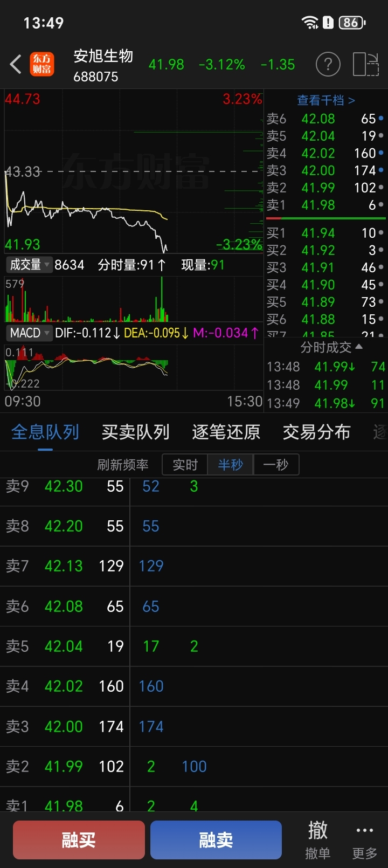This screenshot has height=868, width=388.
Task: Switch to 全息队列 tab
Action: (x=45, y=432)
